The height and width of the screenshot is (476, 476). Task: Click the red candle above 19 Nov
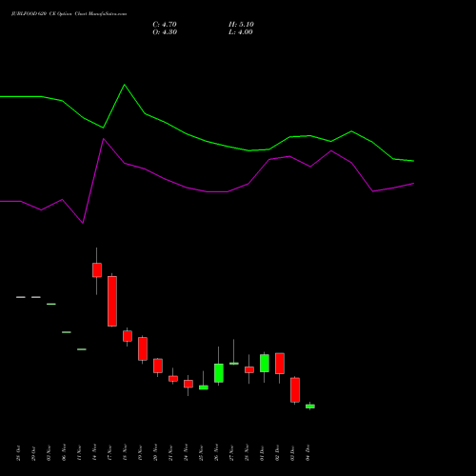tap(143, 348)
